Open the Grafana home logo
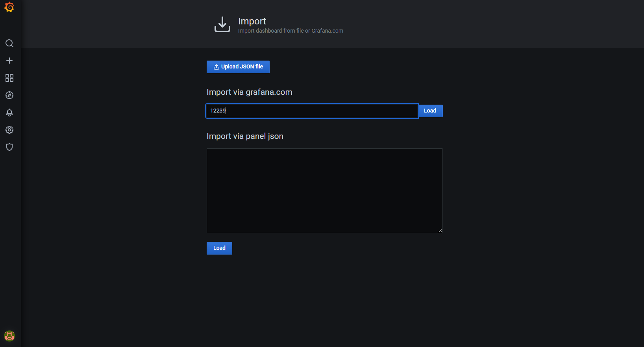Image resolution: width=644 pixels, height=347 pixels. click(x=9, y=7)
